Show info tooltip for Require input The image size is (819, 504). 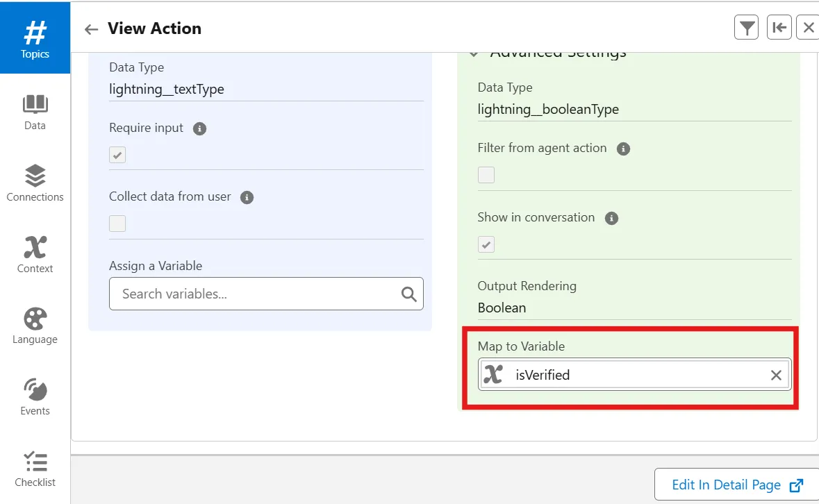click(199, 128)
